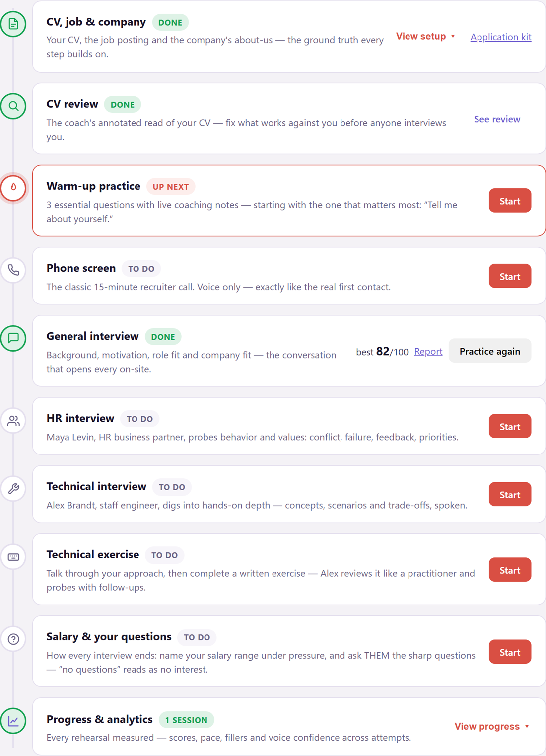Click Practice again for General interview
This screenshot has width=546, height=756.
pyautogui.click(x=490, y=351)
